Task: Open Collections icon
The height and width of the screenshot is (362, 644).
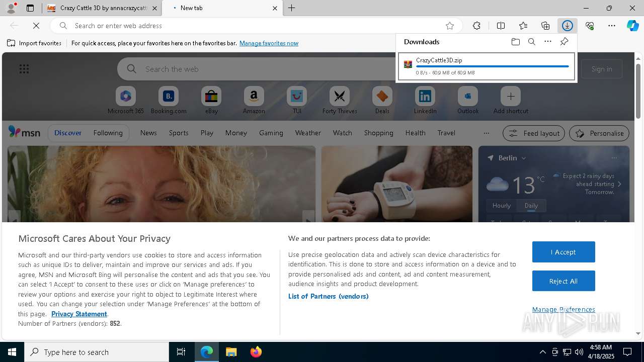Action: coord(545,26)
